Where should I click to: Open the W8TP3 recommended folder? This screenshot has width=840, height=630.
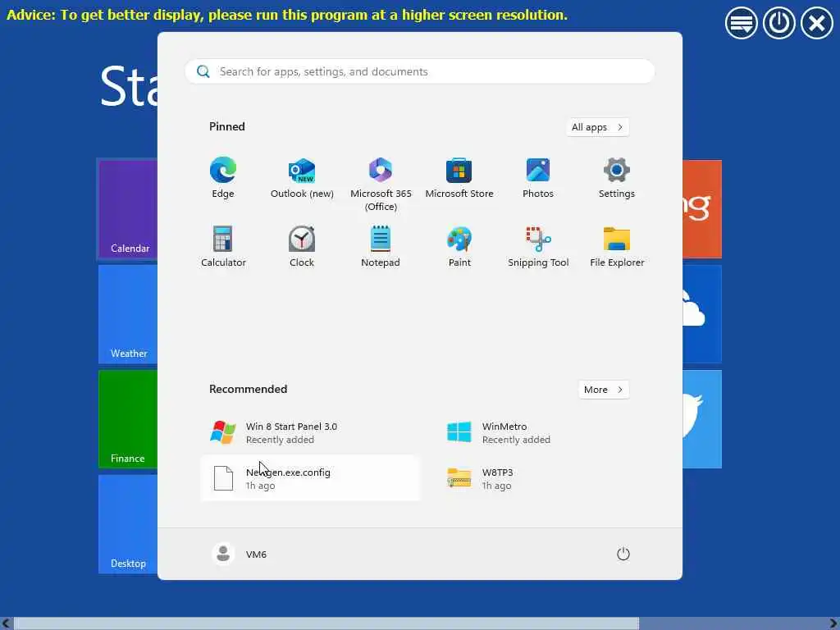point(546,478)
